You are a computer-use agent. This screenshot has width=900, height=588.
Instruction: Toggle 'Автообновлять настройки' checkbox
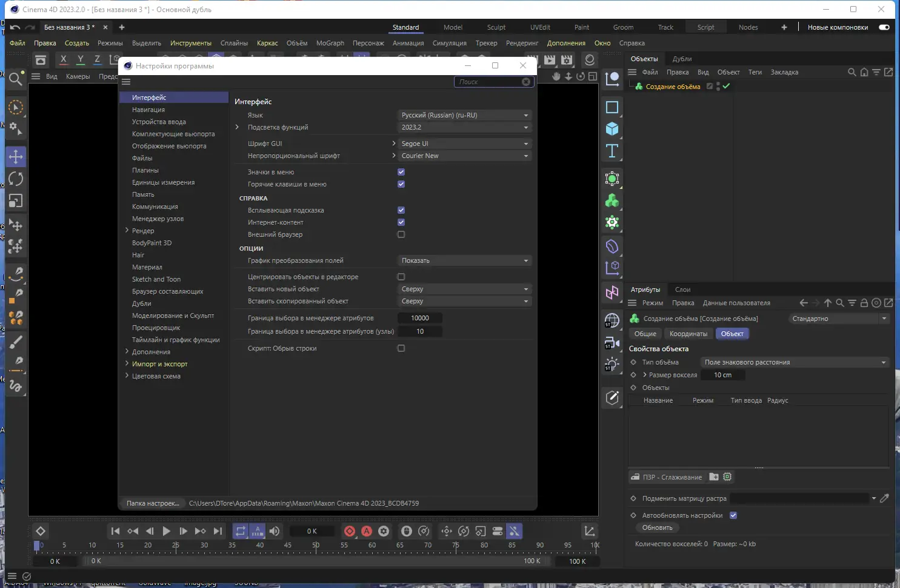pos(733,515)
